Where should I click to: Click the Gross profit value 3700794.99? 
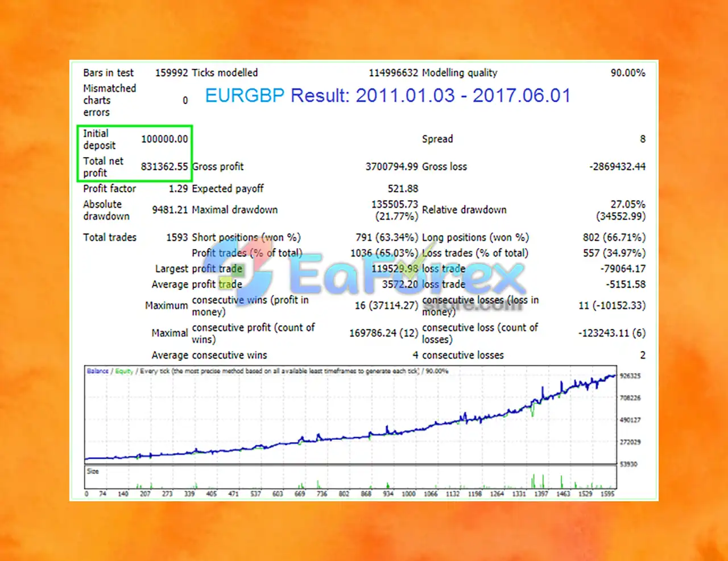pos(391,167)
